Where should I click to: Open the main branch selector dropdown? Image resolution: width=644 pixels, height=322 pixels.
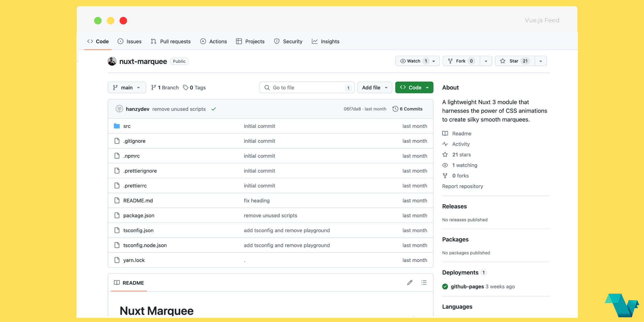tap(126, 87)
